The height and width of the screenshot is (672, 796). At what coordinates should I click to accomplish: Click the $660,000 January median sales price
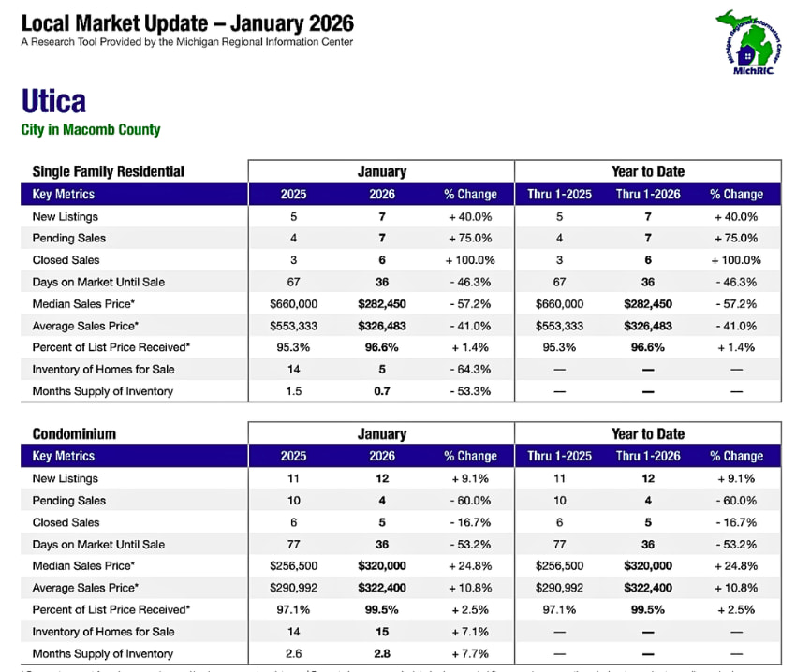[293, 304]
